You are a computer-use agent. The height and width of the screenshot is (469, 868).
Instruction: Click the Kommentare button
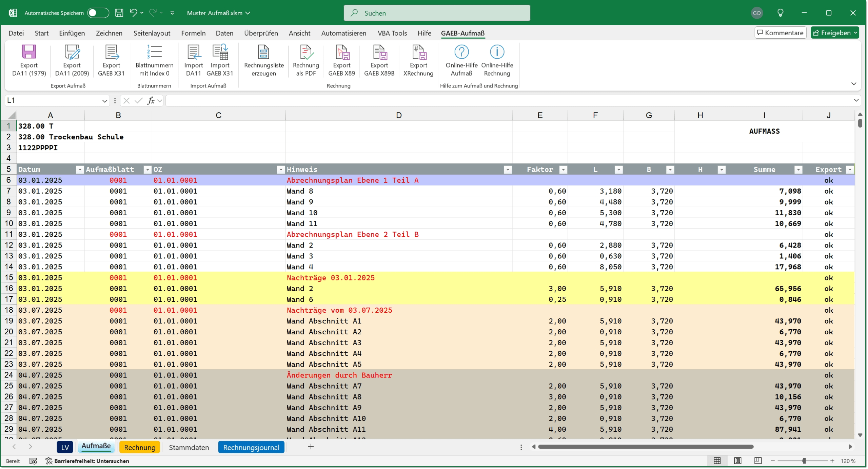click(x=780, y=33)
